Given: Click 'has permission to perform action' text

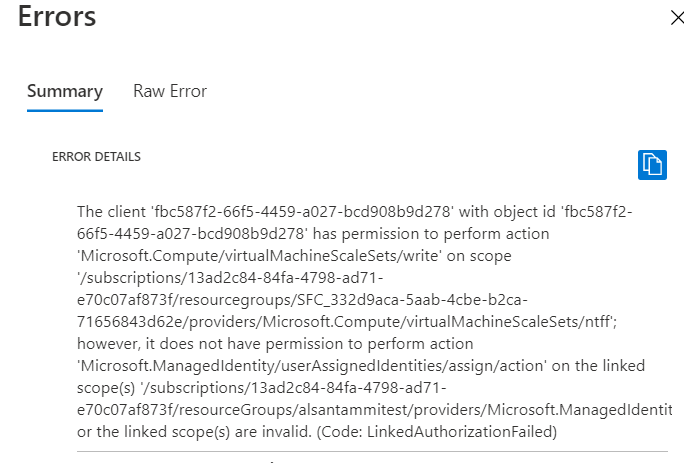Looking at the screenshot, I should click(440, 234).
